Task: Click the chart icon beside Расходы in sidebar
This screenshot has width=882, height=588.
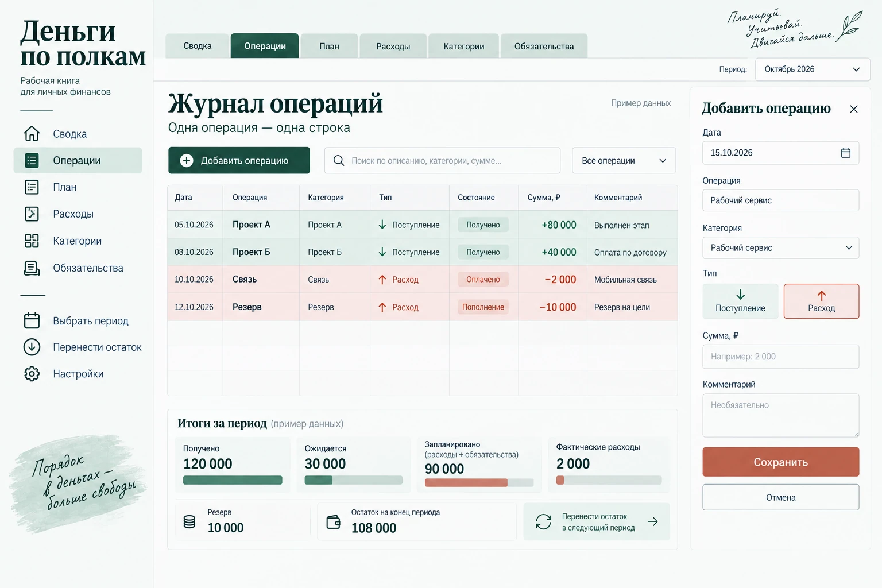Action: [x=32, y=214]
